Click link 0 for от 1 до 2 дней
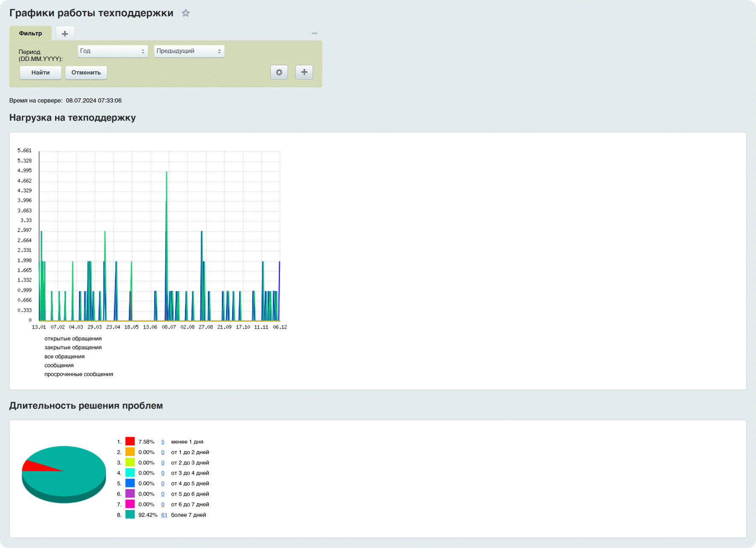This screenshot has height=548, width=756. (x=163, y=452)
